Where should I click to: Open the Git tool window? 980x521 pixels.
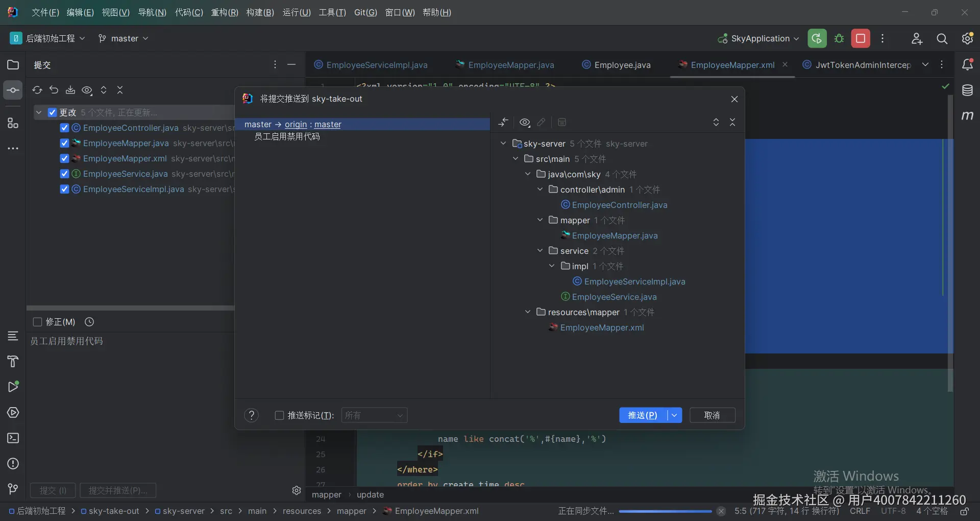(13, 489)
